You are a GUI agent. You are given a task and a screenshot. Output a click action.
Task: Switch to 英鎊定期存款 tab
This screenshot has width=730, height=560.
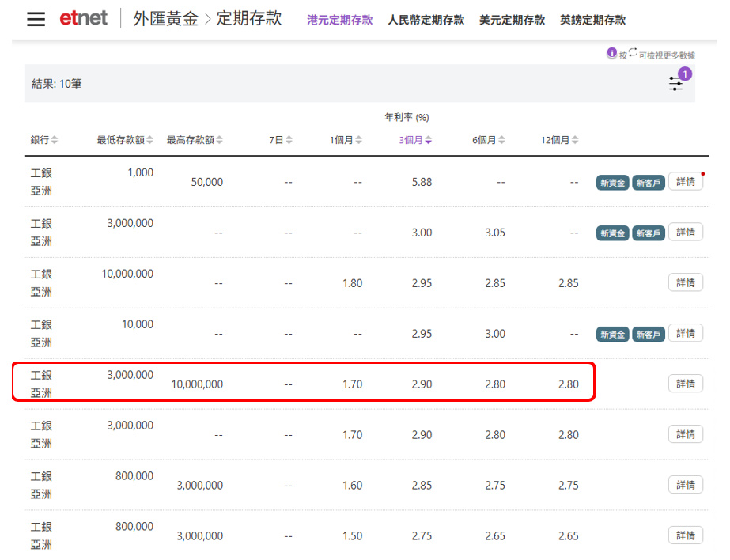pos(592,20)
